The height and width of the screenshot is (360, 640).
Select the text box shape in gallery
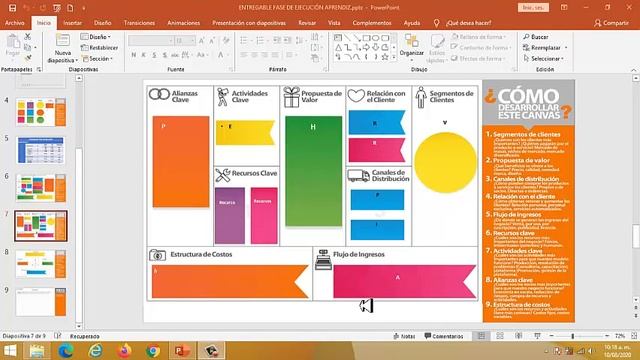click(338, 38)
